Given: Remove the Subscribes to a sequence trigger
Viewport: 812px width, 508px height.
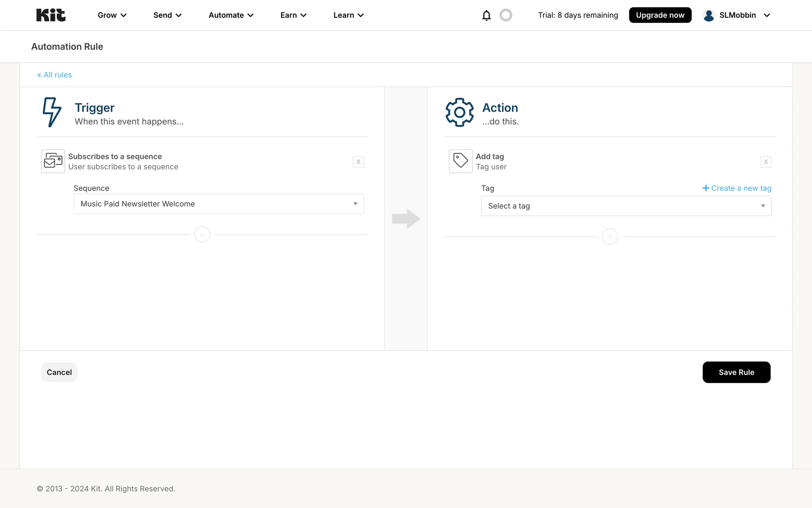Looking at the screenshot, I should point(358,162).
